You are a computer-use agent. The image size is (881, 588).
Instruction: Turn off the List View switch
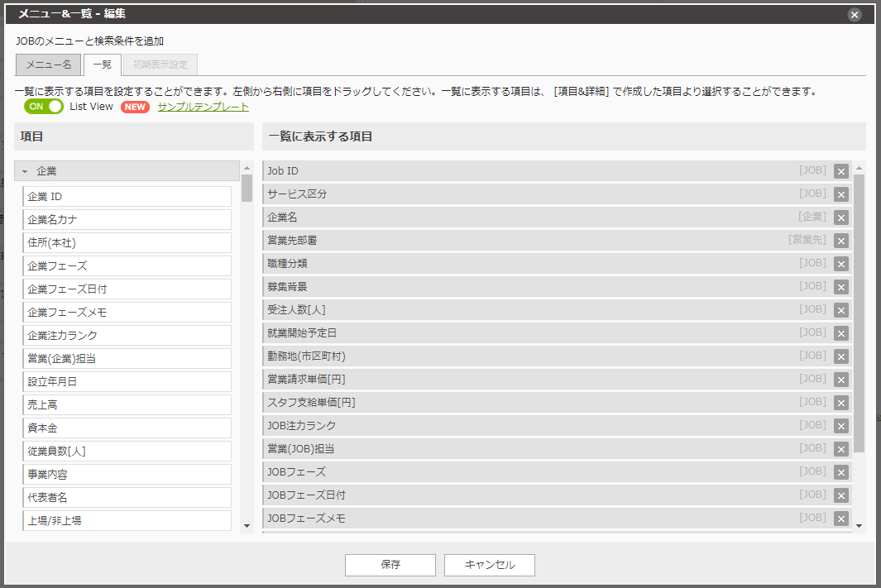point(43,107)
